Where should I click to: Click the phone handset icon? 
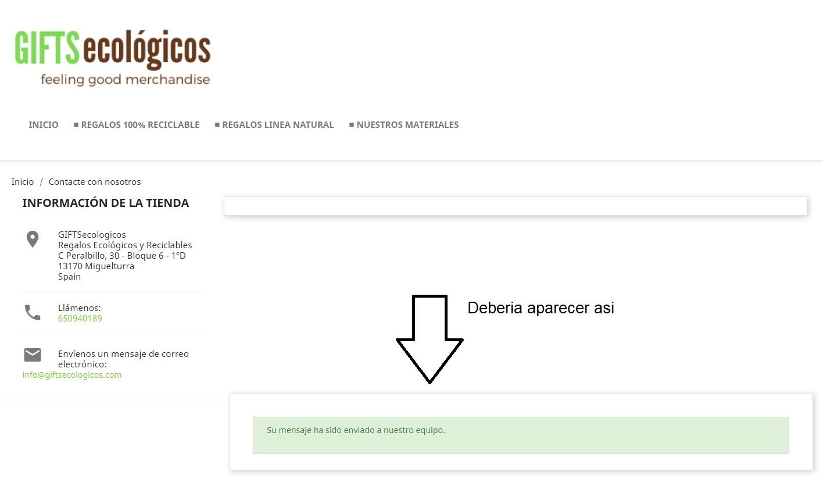point(33,313)
